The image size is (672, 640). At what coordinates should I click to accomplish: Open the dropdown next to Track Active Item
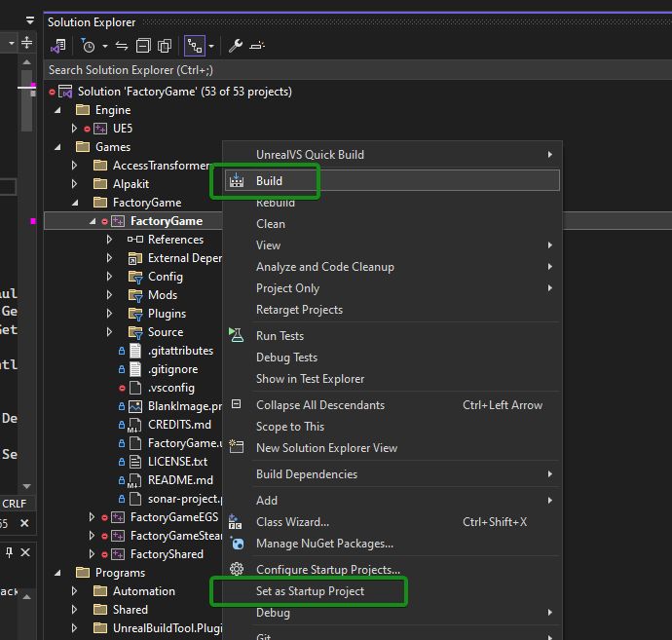[x=211, y=46]
